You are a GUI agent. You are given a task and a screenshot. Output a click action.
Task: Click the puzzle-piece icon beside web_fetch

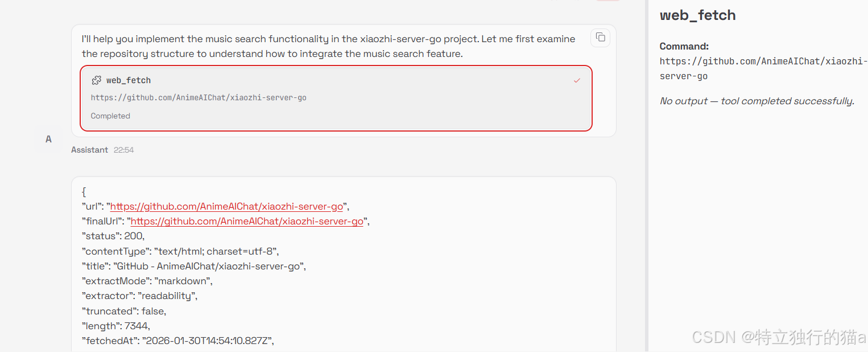[97, 80]
